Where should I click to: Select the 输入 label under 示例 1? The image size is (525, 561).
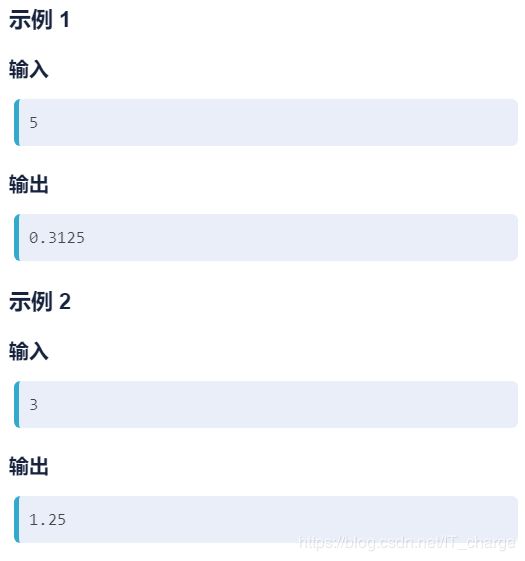click(29, 69)
